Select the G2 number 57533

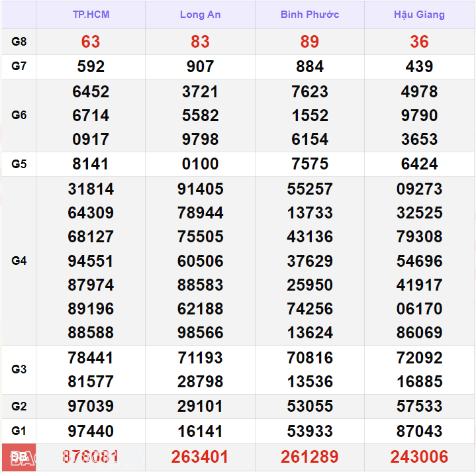click(419, 406)
